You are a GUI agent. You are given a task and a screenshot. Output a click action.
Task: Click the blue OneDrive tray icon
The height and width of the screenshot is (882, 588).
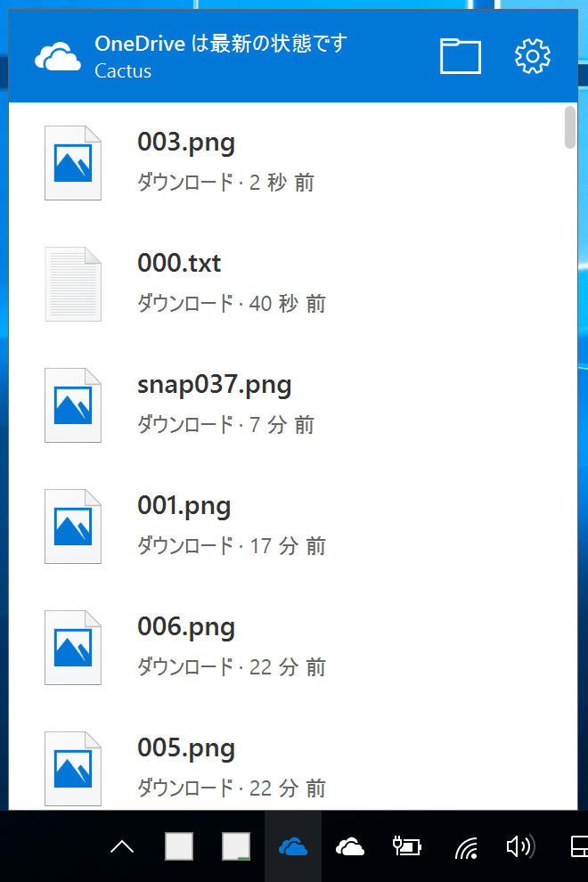coord(293,846)
